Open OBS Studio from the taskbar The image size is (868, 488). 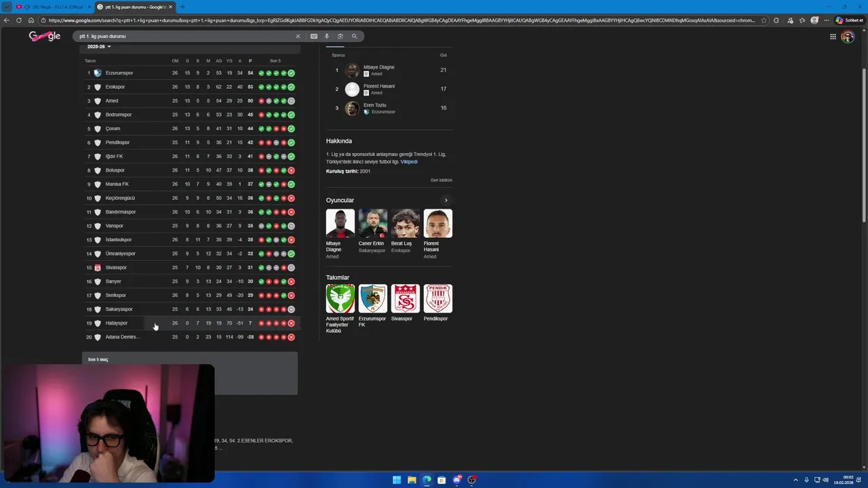[x=471, y=480]
